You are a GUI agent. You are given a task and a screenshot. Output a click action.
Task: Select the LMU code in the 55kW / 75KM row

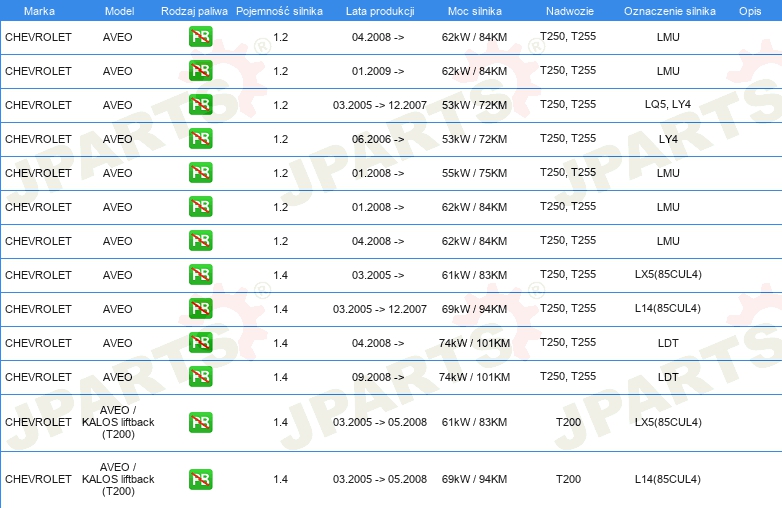click(x=668, y=173)
